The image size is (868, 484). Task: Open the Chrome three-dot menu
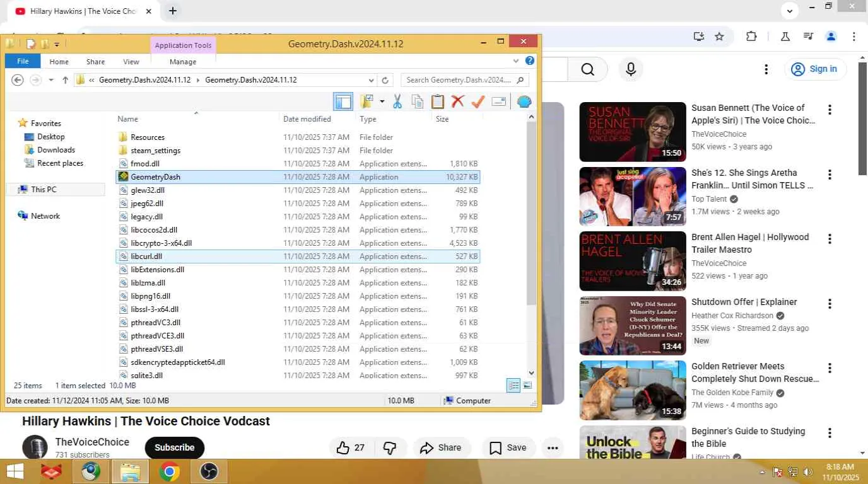854,37
